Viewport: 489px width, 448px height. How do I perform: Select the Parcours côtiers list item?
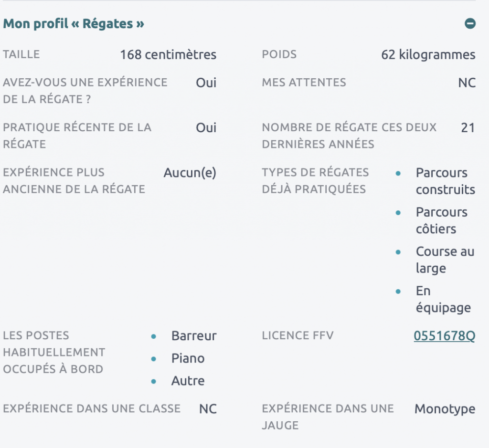441,220
